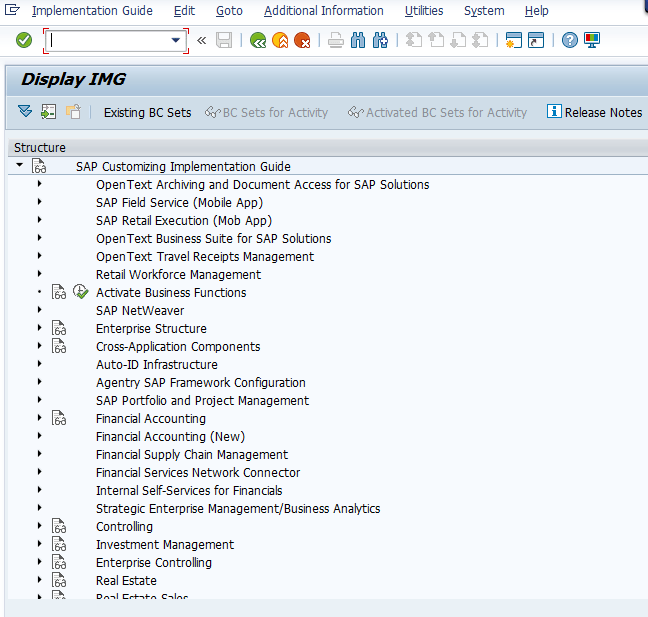648x617 pixels.
Task: Click the Find Next binoculars icon
Action: [x=380, y=40]
